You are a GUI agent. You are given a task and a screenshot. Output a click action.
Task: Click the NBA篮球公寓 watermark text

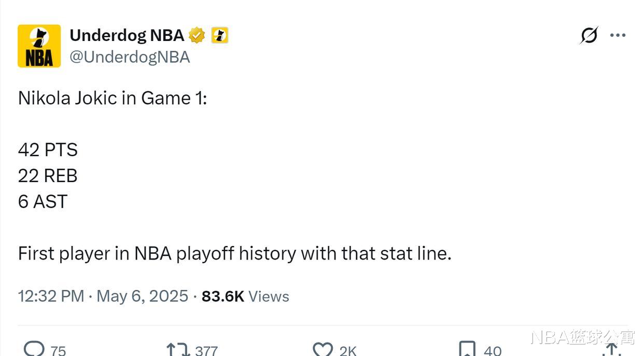pos(582,337)
